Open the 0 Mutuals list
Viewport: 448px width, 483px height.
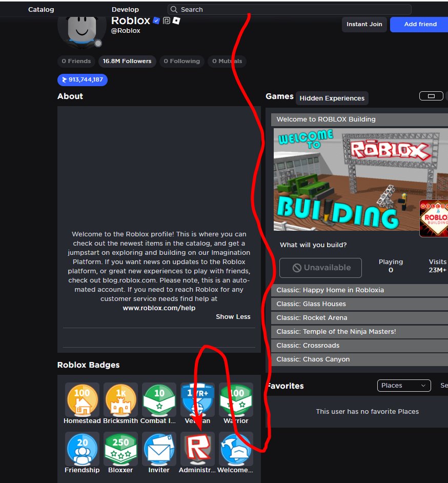(x=227, y=61)
